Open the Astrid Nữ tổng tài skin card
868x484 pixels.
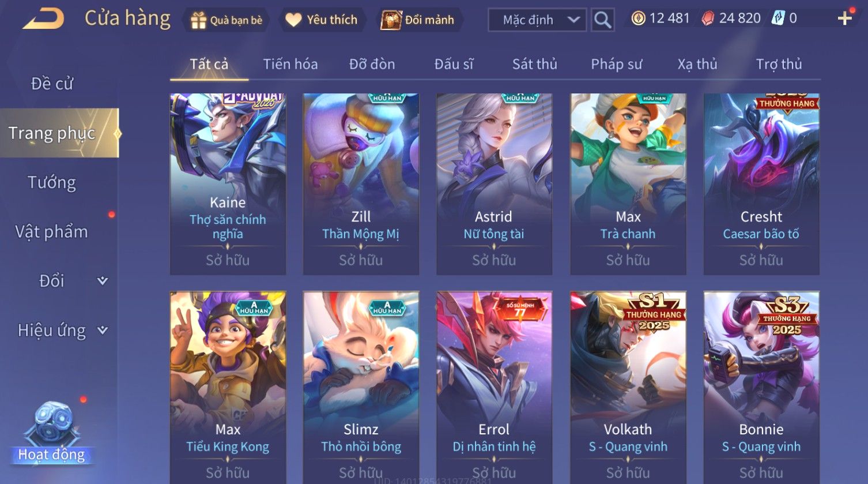tap(494, 184)
